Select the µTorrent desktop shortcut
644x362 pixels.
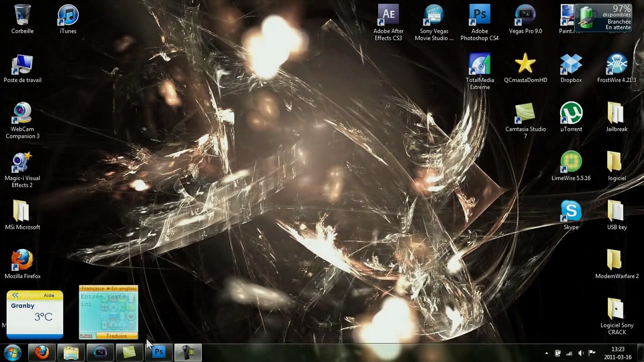click(571, 117)
